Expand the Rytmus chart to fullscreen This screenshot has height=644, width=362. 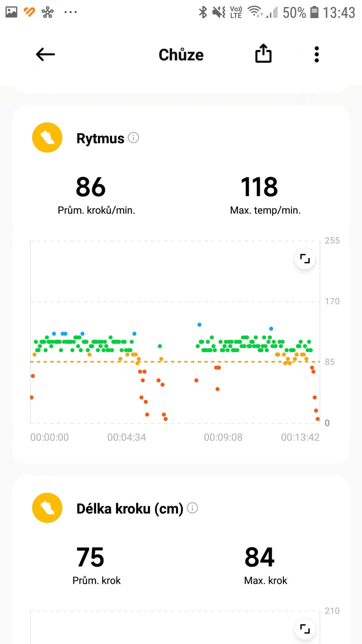tap(305, 259)
